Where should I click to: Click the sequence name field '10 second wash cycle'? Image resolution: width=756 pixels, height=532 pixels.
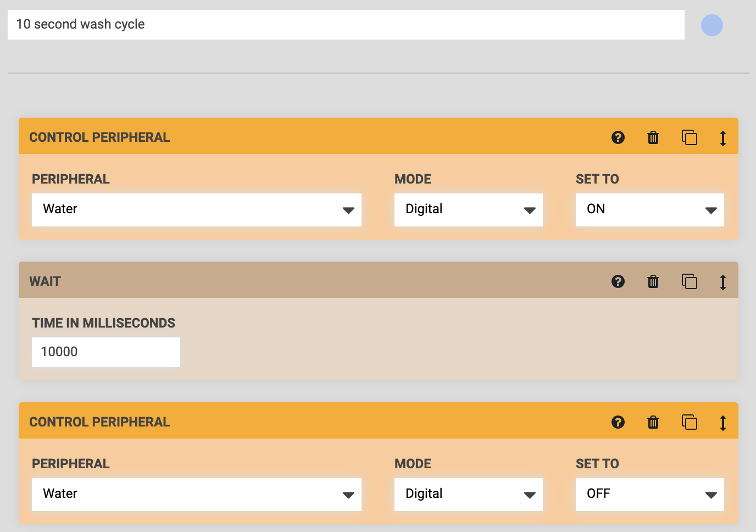coord(346,25)
